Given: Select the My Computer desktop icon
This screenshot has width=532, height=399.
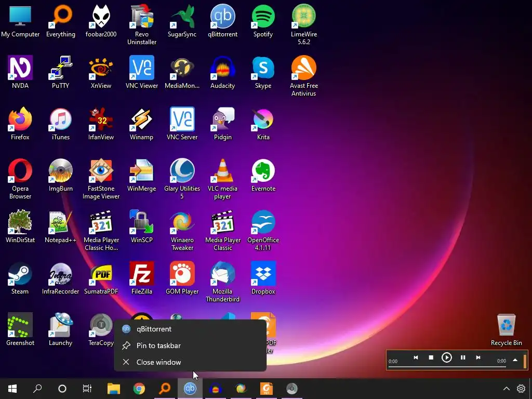Looking at the screenshot, I should point(20,21).
